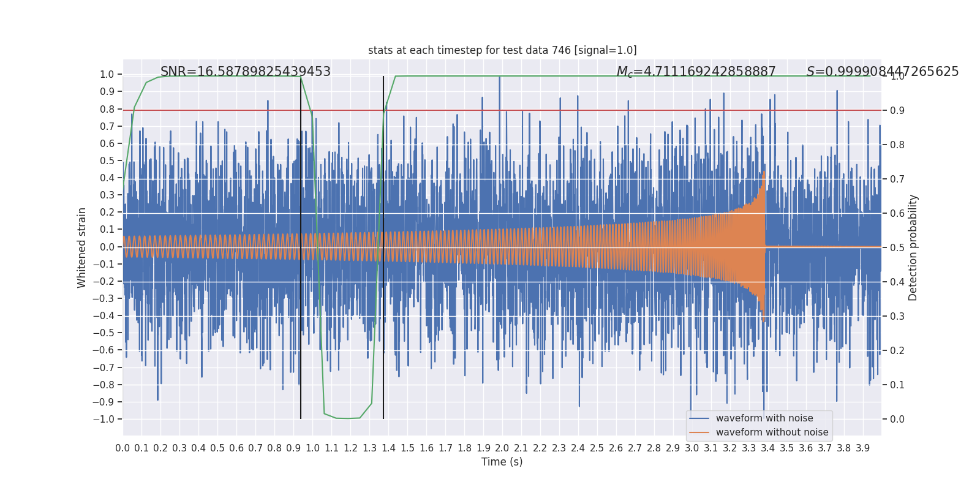Click right axis tick label 0.9

click(x=897, y=111)
